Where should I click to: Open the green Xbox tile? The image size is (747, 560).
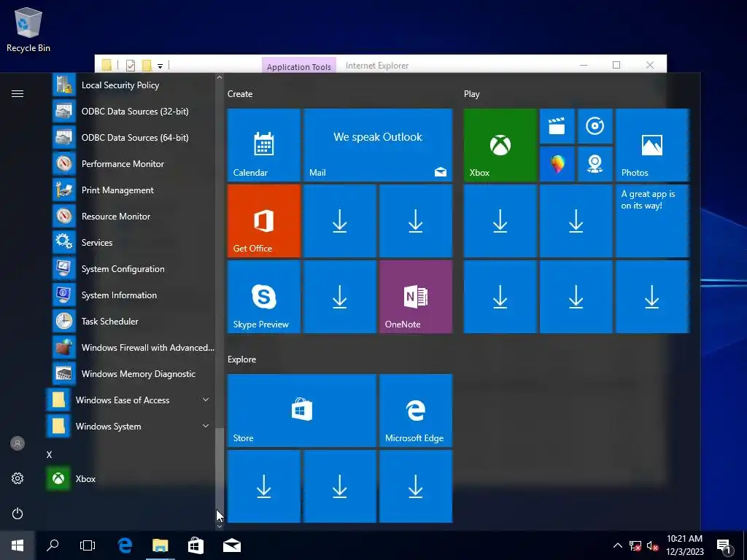point(500,145)
